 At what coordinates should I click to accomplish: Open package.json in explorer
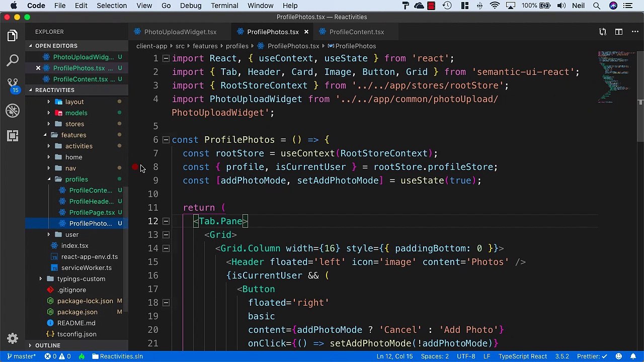point(77,312)
